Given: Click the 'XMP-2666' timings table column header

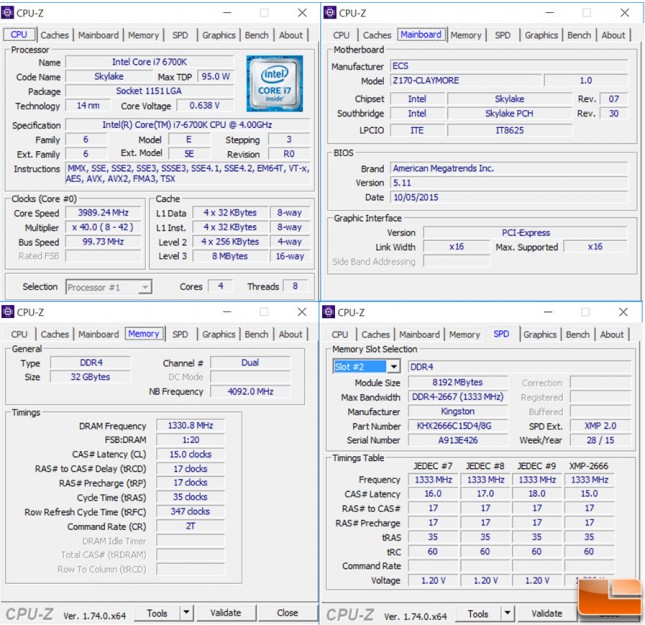Looking at the screenshot, I should [x=589, y=466].
